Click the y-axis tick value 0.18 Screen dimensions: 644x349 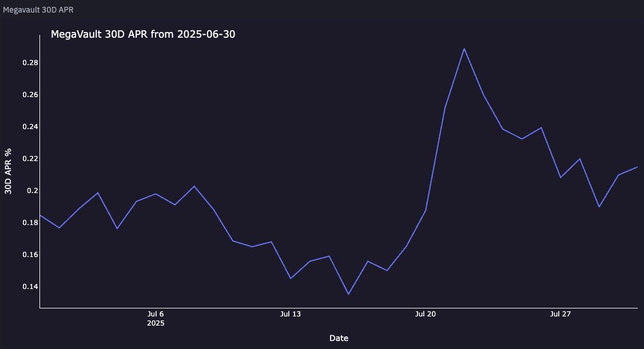pyautogui.click(x=30, y=223)
